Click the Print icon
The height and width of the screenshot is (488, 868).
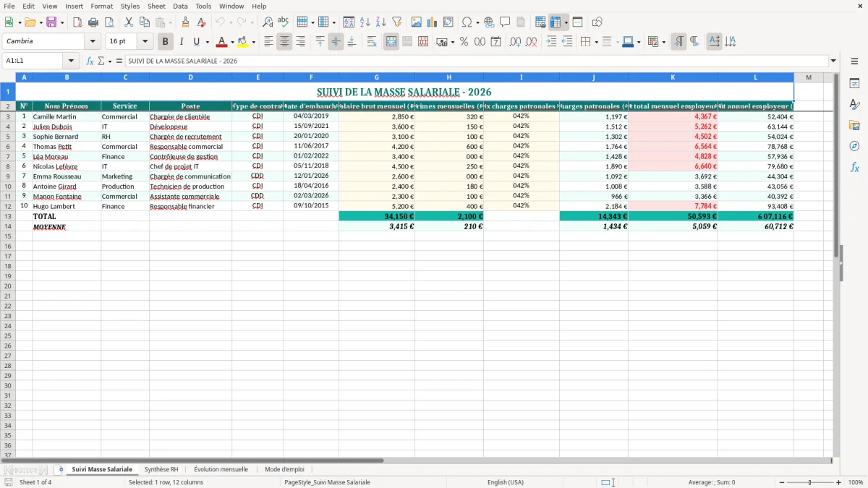(x=93, y=22)
